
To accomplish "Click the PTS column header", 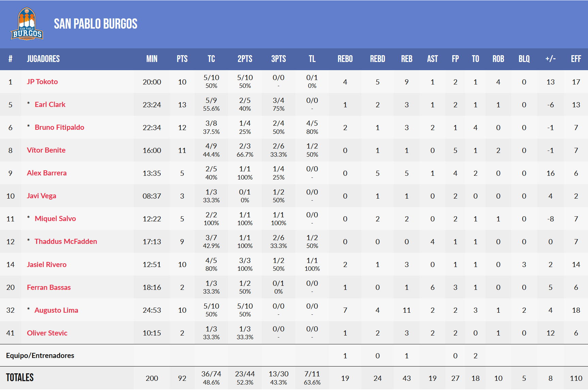I will 182,59.
